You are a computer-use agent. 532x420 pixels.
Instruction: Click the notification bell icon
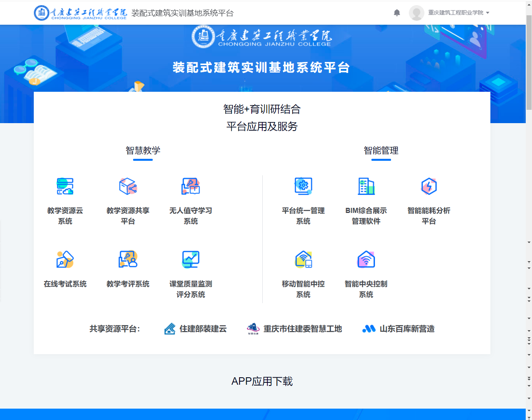tap(397, 13)
